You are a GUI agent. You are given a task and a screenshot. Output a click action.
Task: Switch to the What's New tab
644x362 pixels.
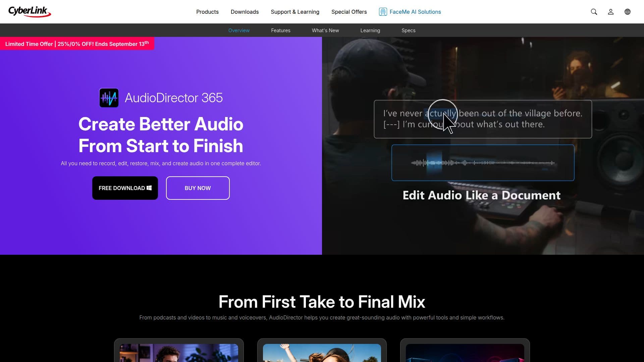[x=325, y=30]
